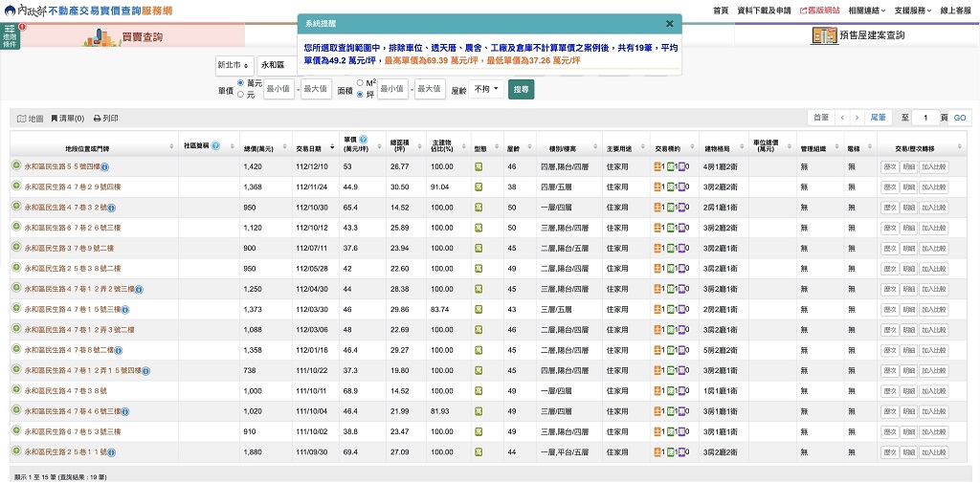The width and height of the screenshot is (980, 483).
Task: Open the 篩選條件 filter panel icon
Action: pyautogui.click(x=11, y=37)
